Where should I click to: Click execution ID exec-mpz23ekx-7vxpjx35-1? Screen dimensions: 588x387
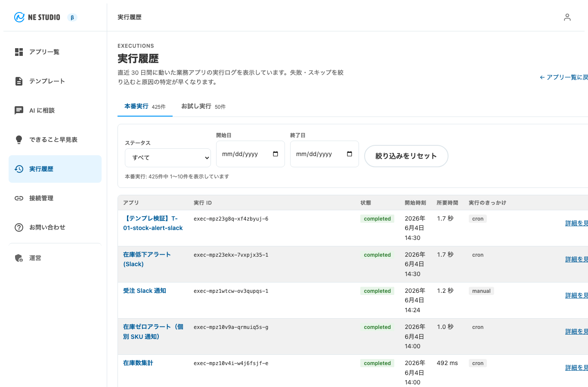tap(231, 255)
